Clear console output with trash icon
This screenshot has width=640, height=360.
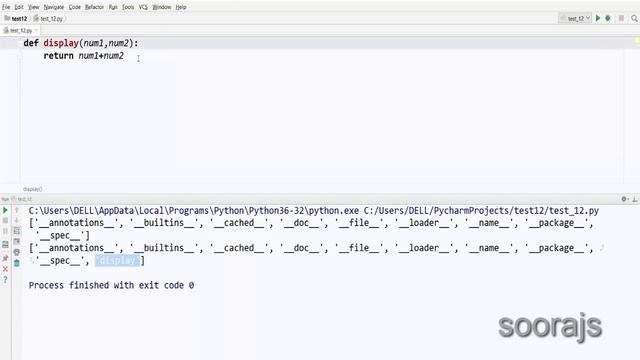(x=17, y=263)
